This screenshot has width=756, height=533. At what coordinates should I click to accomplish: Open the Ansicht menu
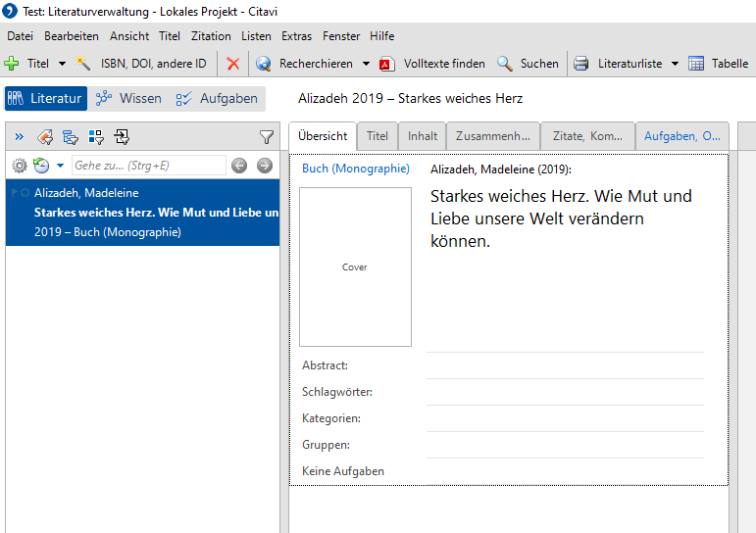(129, 36)
